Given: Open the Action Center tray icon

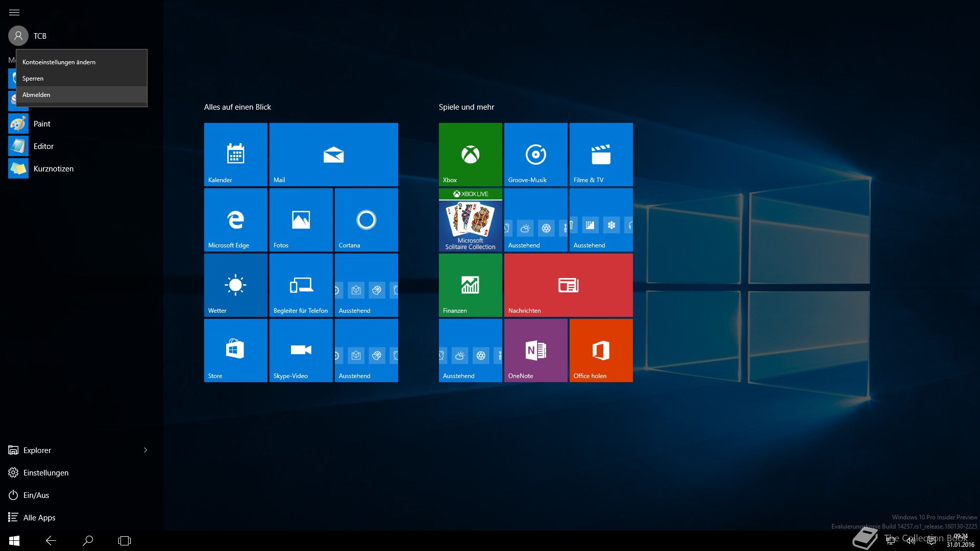Looking at the screenshot, I should coord(932,541).
